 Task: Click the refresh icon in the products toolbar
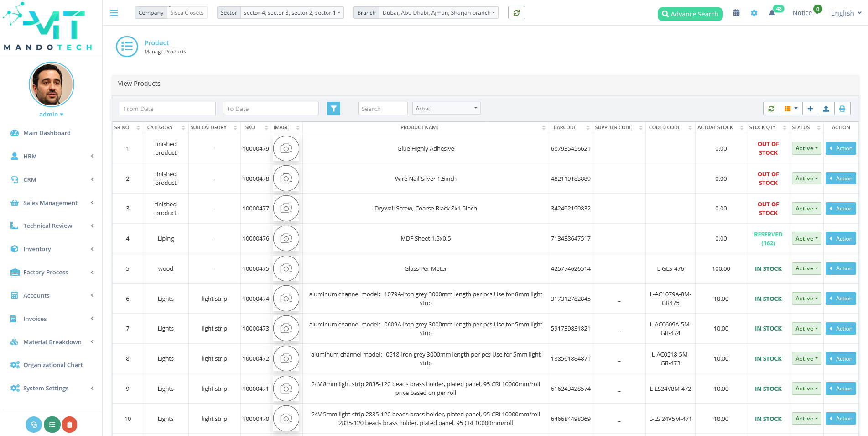771,109
